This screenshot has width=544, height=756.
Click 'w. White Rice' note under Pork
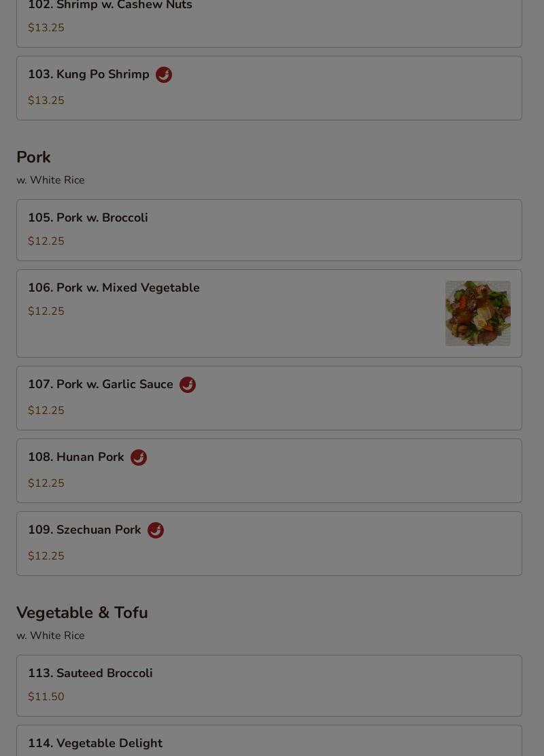(50, 180)
